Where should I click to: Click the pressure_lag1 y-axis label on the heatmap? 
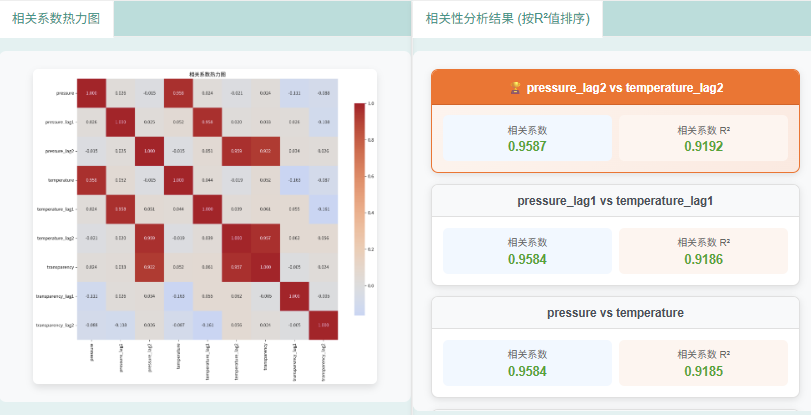(x=59, y=122)
